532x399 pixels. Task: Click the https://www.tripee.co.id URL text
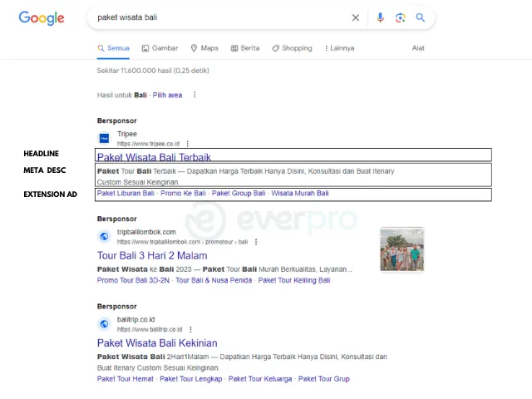148,144
